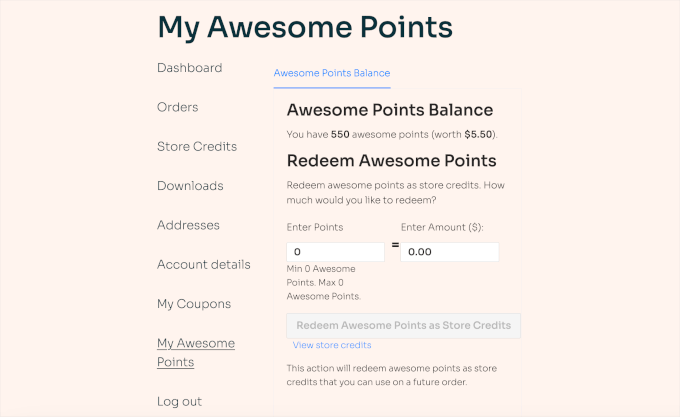This screenshot has width=680, height=417.
Task: Navigate to the Downloads page
Action: coord(190,186)
